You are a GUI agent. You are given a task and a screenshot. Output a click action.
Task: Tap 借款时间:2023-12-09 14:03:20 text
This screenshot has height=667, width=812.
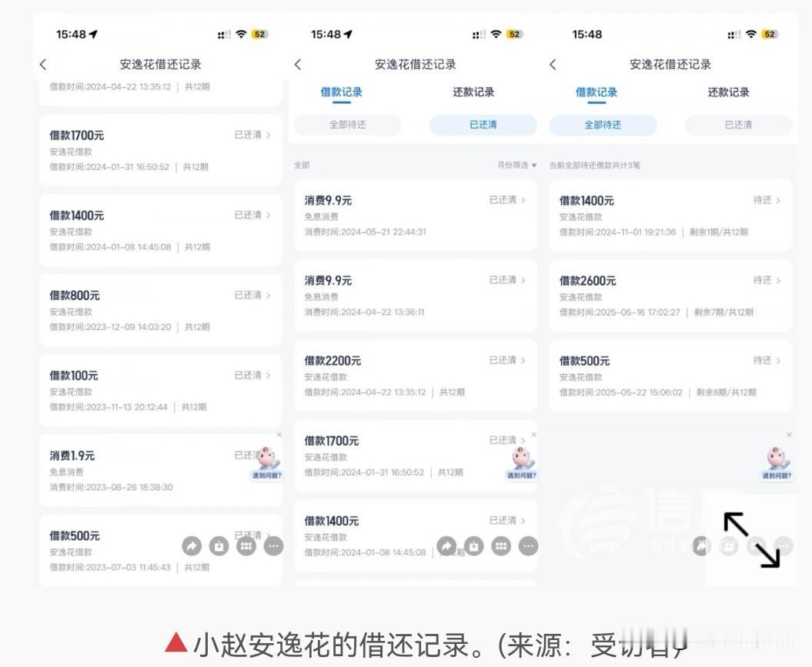coord(110,327)
